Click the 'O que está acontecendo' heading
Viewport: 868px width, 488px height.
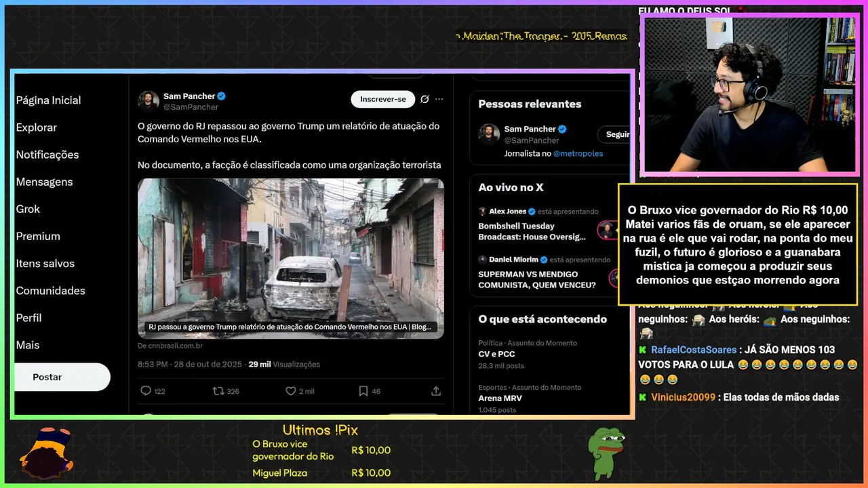(x=542, y=319)
